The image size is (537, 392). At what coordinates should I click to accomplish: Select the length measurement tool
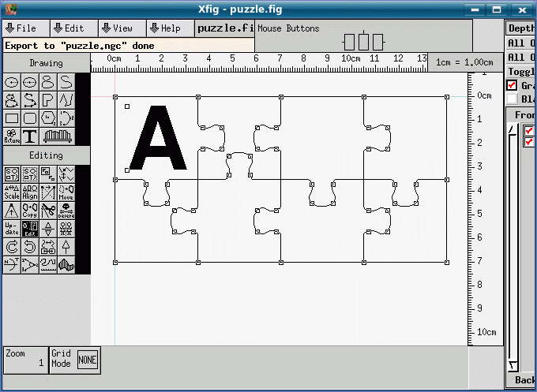coord(48,265)
